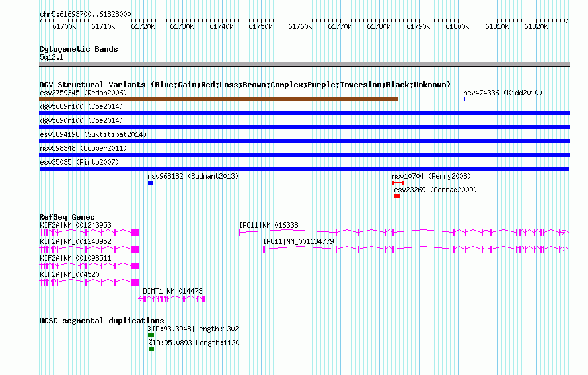Click the %ID:95.0893|Length:1120 label

coord(194,343)
